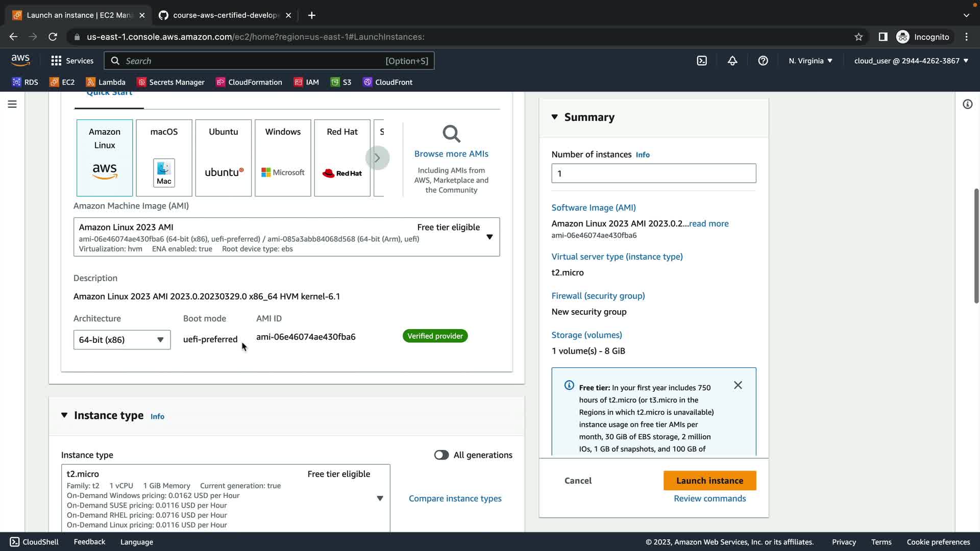Click the Number of instances field
The width and height of the screenshot is (980, 551).
tap(653, 173)
